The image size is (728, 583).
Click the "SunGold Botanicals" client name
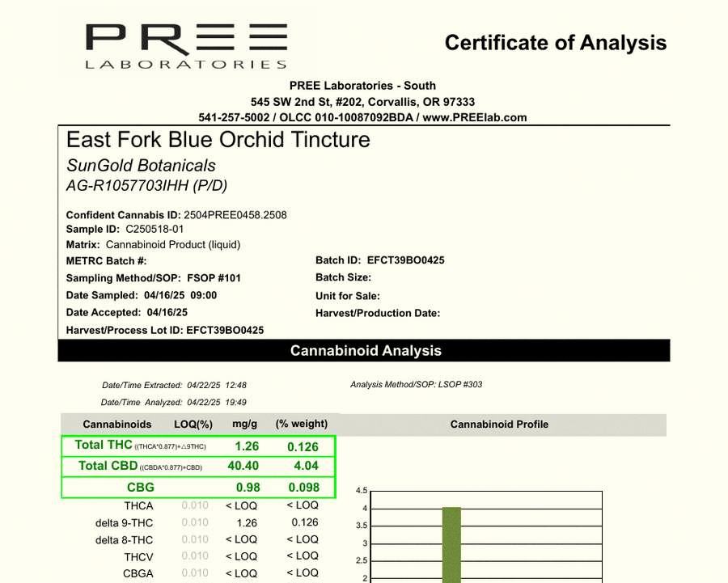(x=141, y=165)
